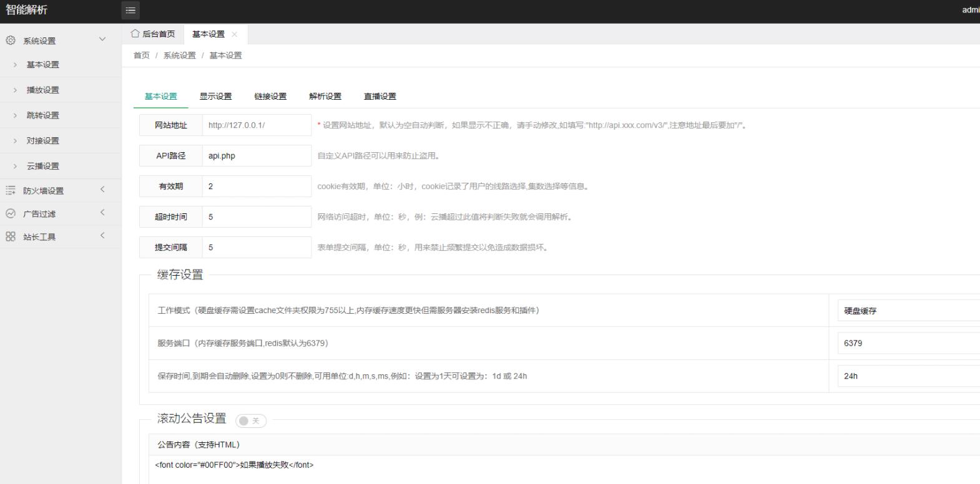Focus the 提交间隔 input field
The image size is (980, 484).
(257, 248)
